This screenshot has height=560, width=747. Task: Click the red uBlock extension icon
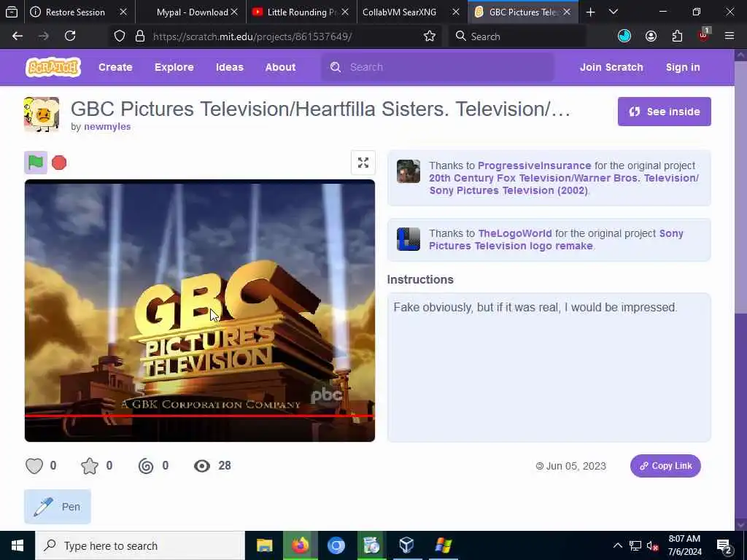click(704, 35)
